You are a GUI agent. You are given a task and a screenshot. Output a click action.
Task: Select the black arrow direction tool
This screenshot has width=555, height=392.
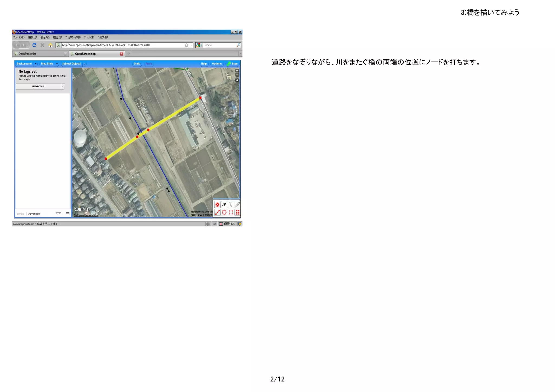224,205
